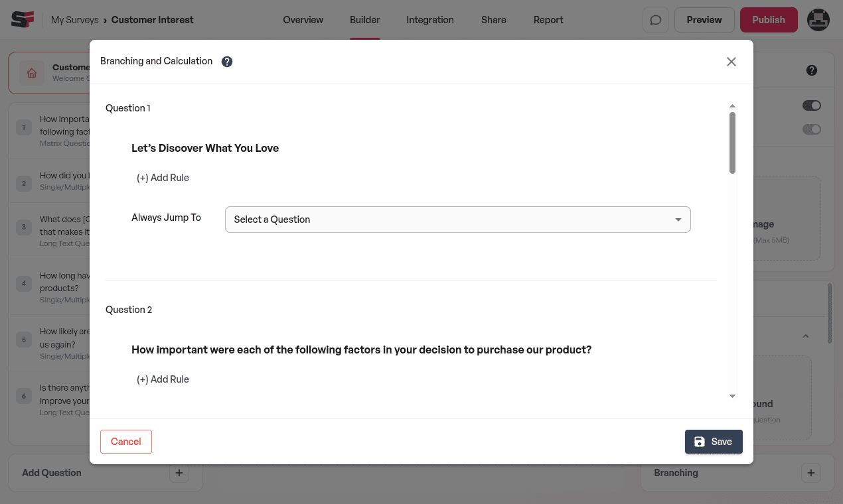This screenshot has height=504, width=843.
Task: Switch to the Share tab
Action: pyautogui.click(x=494, y=20)
